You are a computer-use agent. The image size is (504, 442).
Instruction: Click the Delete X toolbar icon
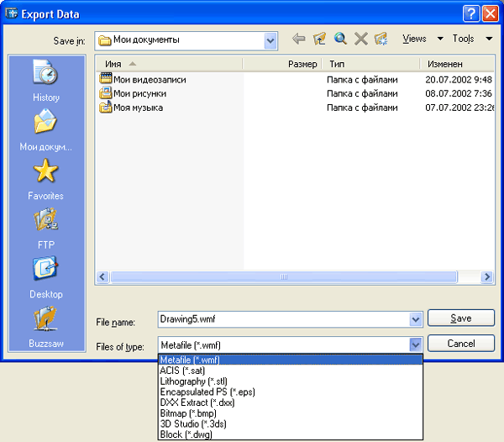pos(360,39)
